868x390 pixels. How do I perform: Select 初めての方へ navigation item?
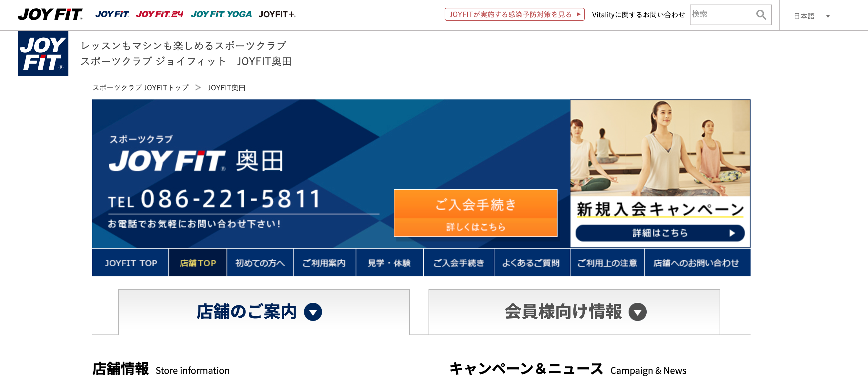(260, 263)
